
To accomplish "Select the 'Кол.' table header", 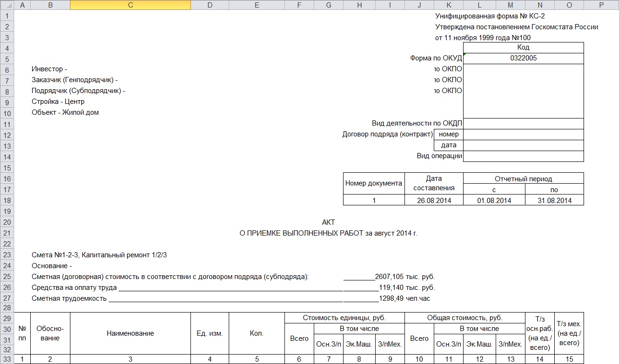I will click(257, 333).
